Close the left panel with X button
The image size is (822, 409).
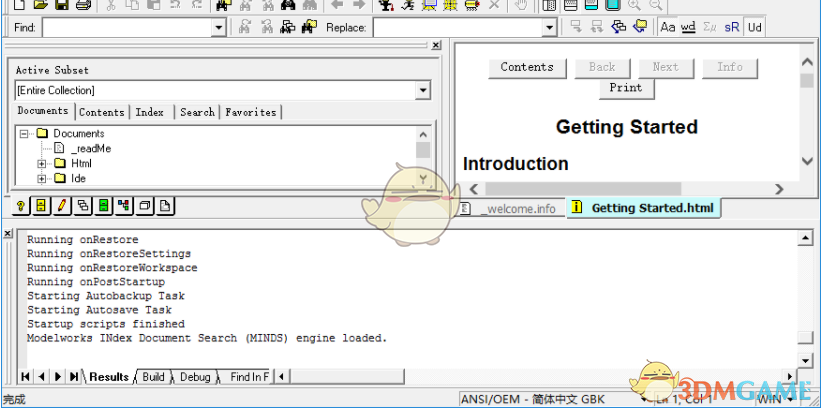[x=436, y=46]
